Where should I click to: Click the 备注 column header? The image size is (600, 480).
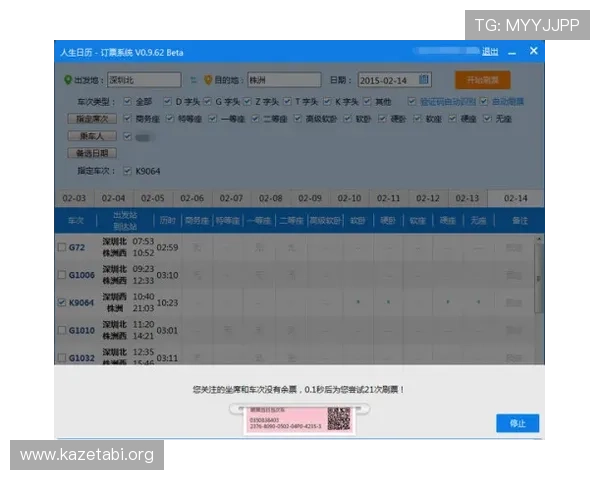point(520,220)
